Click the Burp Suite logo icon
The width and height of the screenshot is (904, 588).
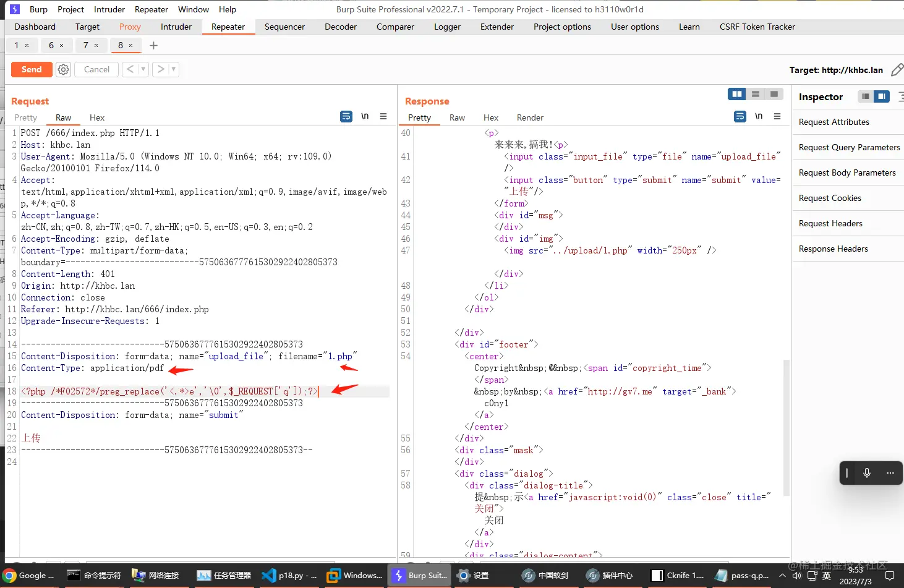click(x=15, y=9)
